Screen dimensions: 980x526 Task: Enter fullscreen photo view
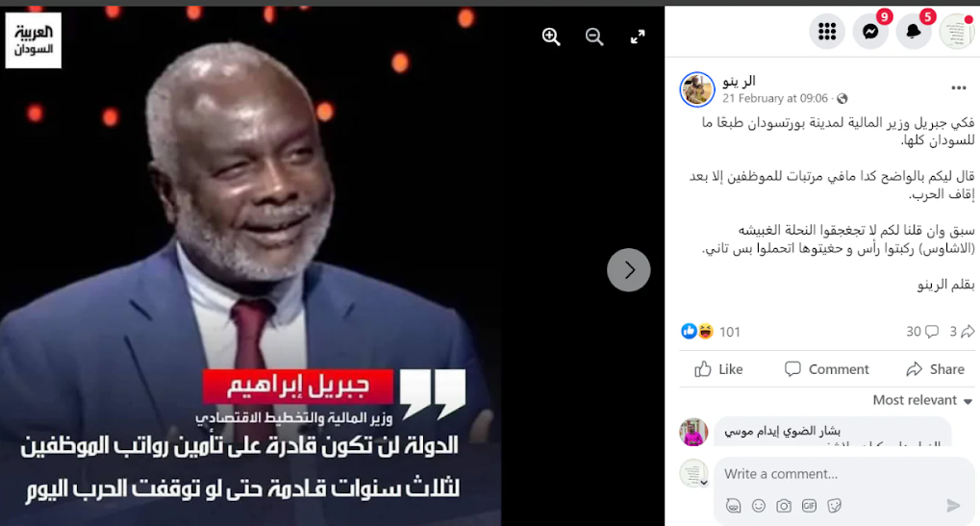[637, 37]
